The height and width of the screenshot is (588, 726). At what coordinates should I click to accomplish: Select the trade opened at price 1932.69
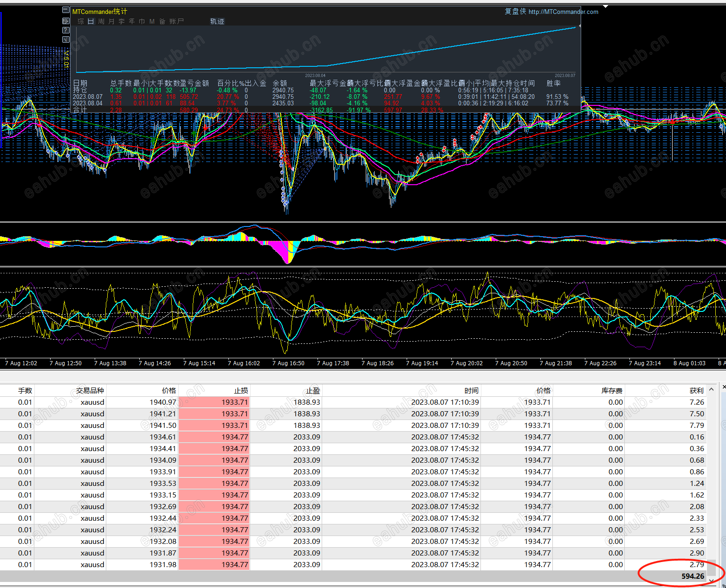coord(353,507)
